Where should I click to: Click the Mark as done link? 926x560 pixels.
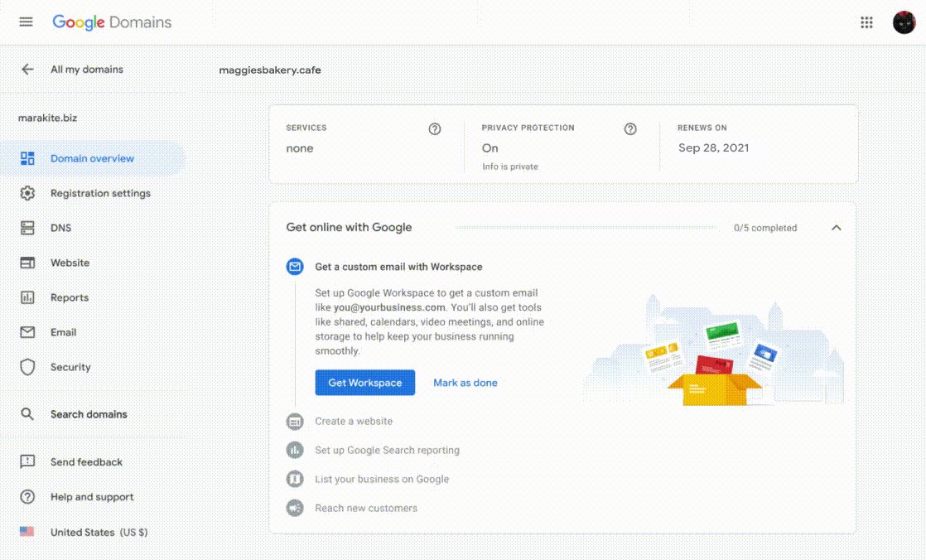(x=465, y=383)
